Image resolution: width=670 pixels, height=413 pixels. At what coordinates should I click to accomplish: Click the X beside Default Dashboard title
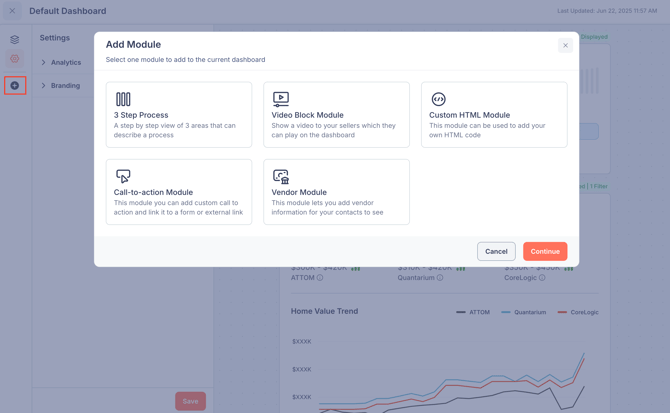tap(12, 11)
